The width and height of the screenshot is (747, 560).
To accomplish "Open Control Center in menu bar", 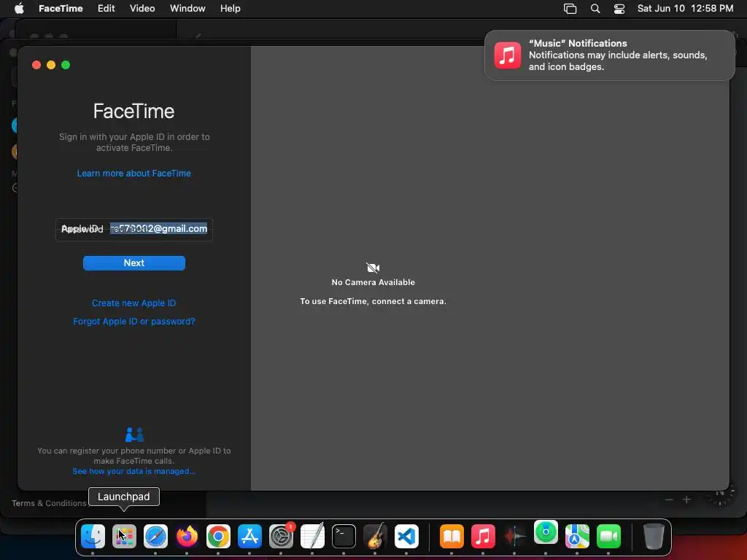I will 619,9.
